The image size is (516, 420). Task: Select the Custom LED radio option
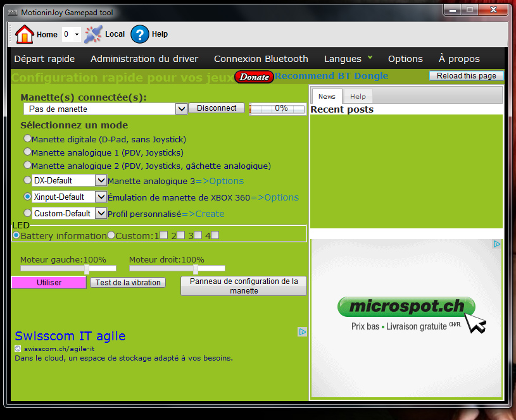tap(111, 235)
